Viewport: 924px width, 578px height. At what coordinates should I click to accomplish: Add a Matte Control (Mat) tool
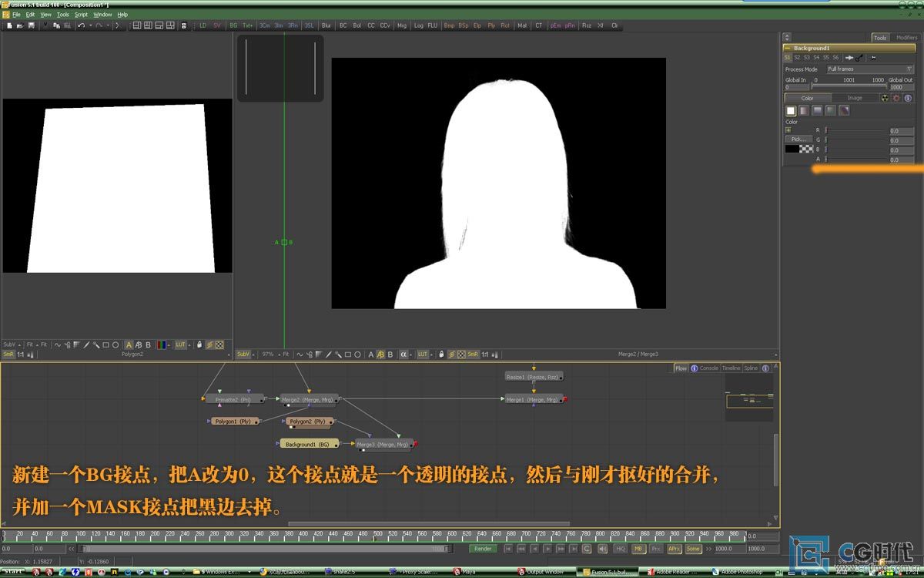click(x=522, y=25)
